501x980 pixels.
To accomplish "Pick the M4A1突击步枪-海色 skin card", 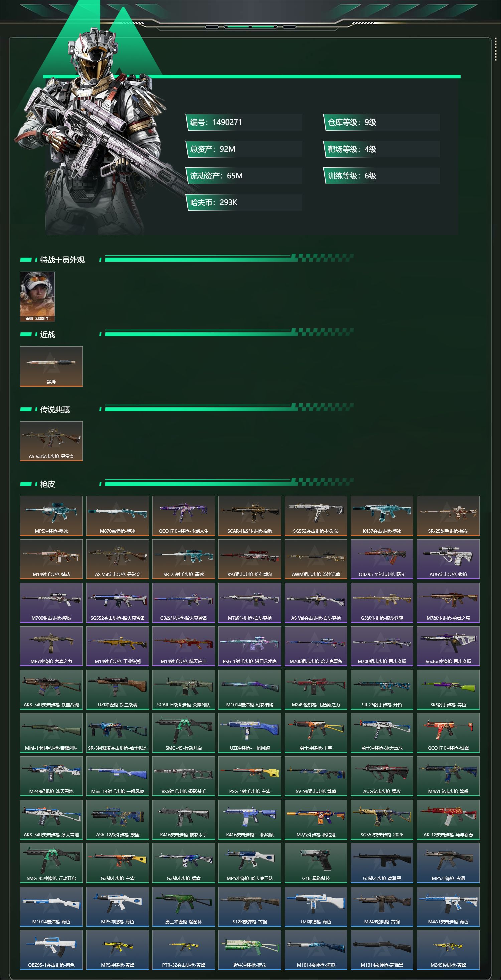I will [448, 906].
